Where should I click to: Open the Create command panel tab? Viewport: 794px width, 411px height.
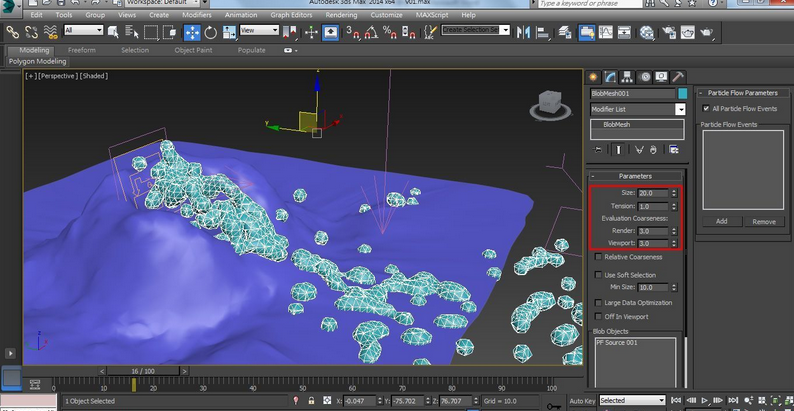point(593,76)
